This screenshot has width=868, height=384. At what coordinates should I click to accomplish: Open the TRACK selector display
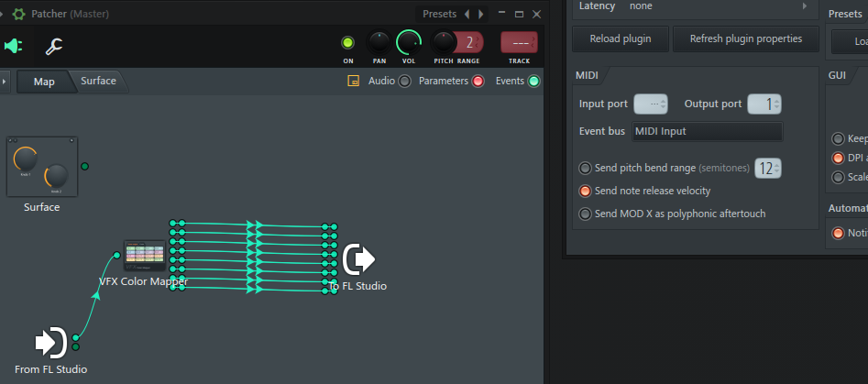click(x=519, y=42)
